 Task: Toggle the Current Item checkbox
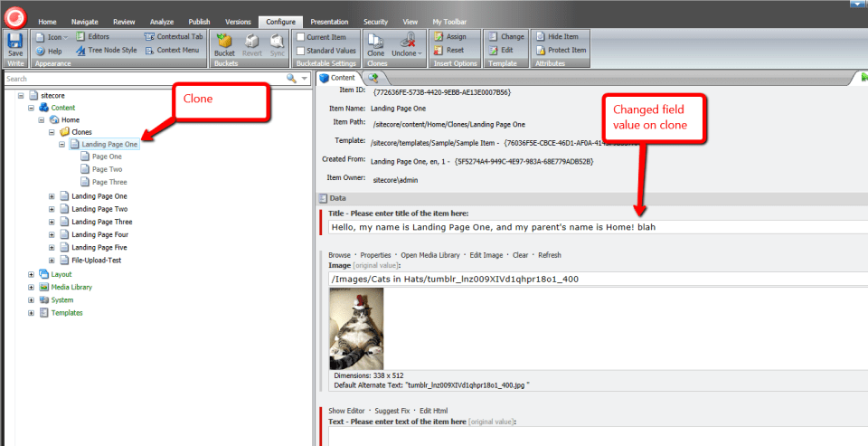[x=301, y=37]
